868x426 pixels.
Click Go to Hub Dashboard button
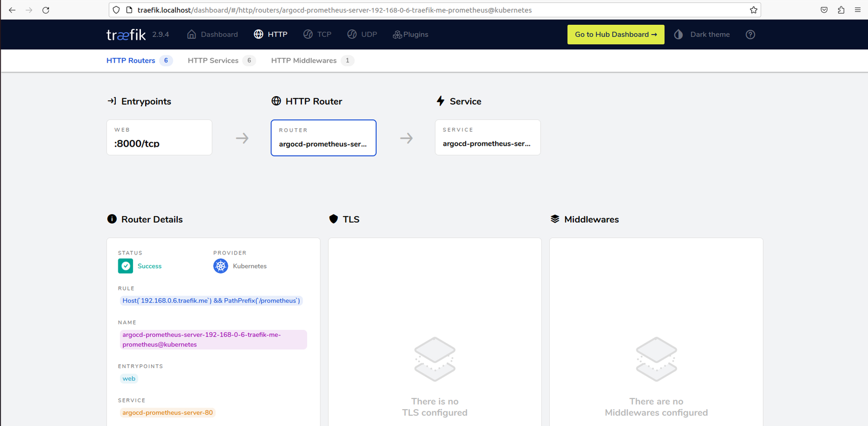(615, 35)
